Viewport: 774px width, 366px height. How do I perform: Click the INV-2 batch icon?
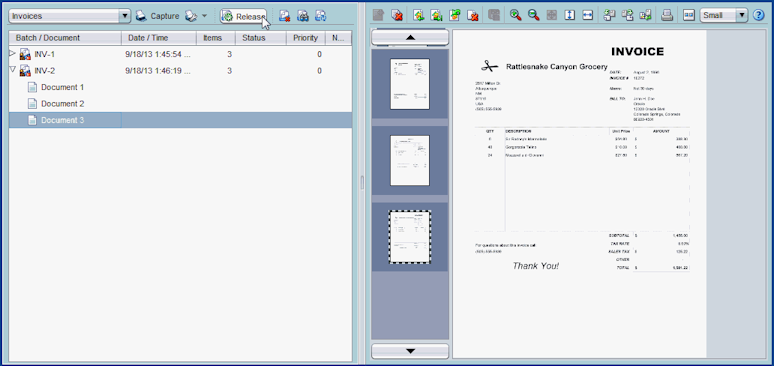pyautogui.click(x=25, y=71)
